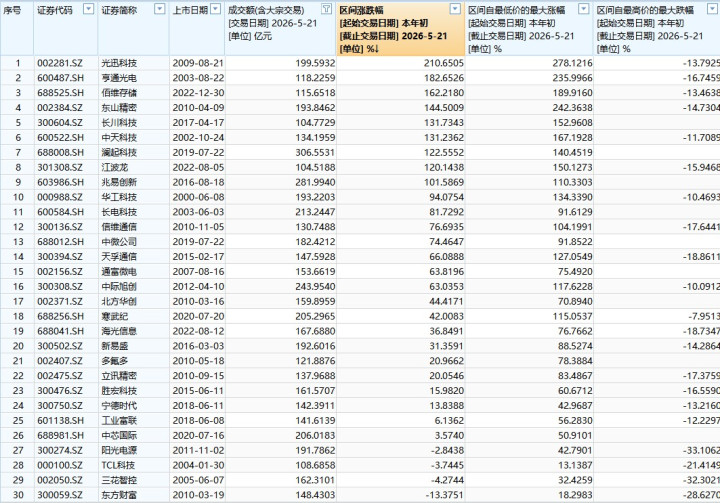Screen dimensions: 720x503
Task: Select the 中芯国际 name cell
Action: (119, 435)
